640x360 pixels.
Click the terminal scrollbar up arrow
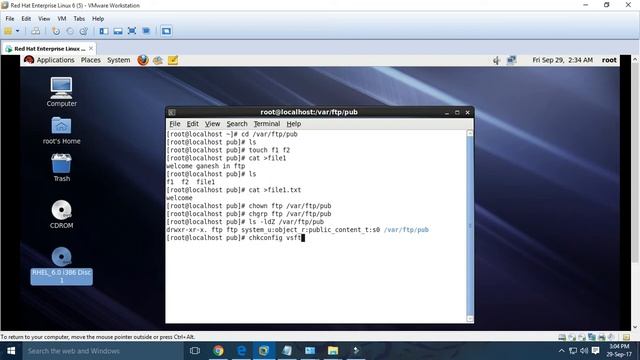pos(470,133)
